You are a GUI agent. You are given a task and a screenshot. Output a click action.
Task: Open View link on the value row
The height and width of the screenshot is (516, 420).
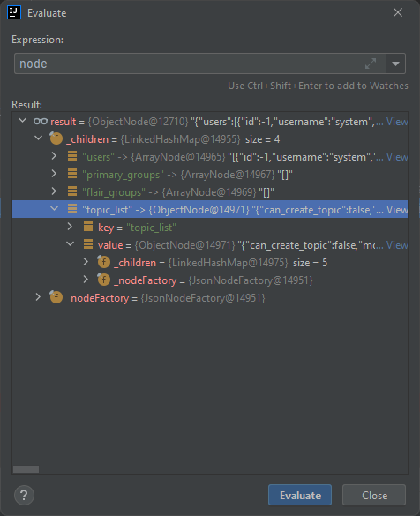click(x=397, y=245)
